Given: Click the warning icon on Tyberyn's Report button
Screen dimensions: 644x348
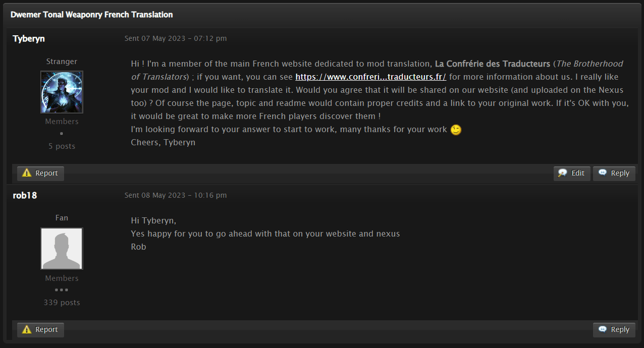Looking at the screenshot, I should pyautogui.click(x=27, y=173).
